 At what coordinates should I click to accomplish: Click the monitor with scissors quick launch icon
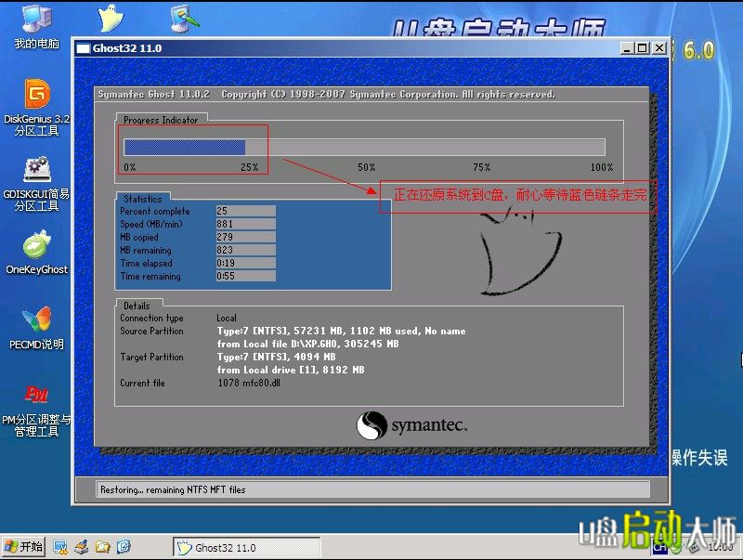(60, 547)
